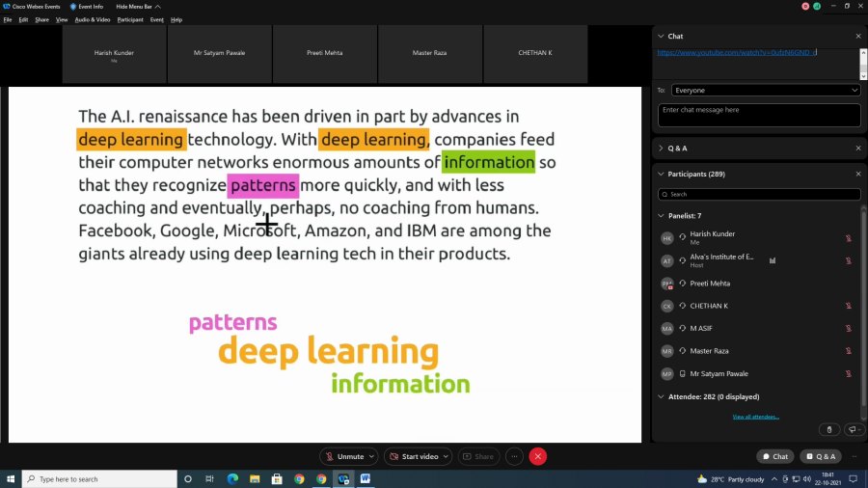Close the Chat panel

(x=858, y=36)
